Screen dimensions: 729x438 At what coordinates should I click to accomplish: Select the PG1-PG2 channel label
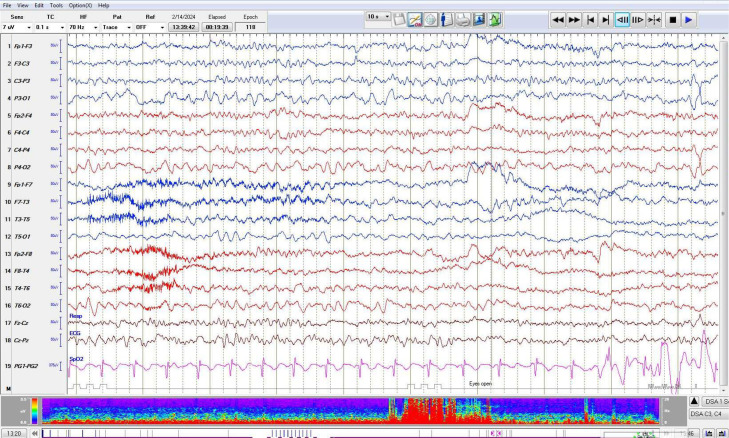26,366
